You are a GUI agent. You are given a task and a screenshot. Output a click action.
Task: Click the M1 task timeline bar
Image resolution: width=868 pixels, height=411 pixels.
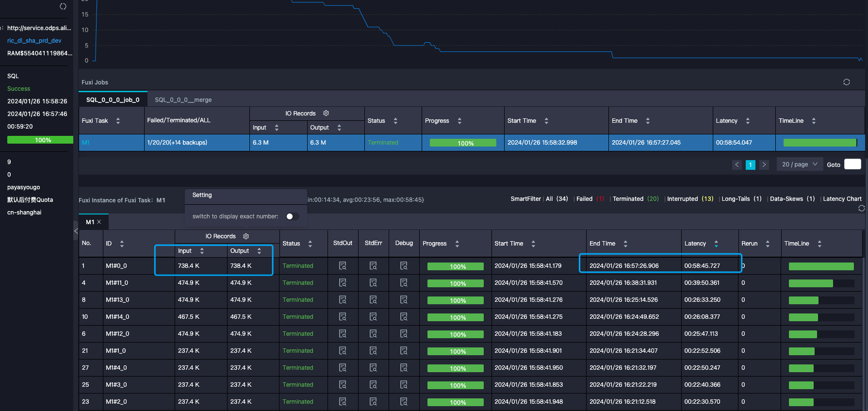[820, 143]
